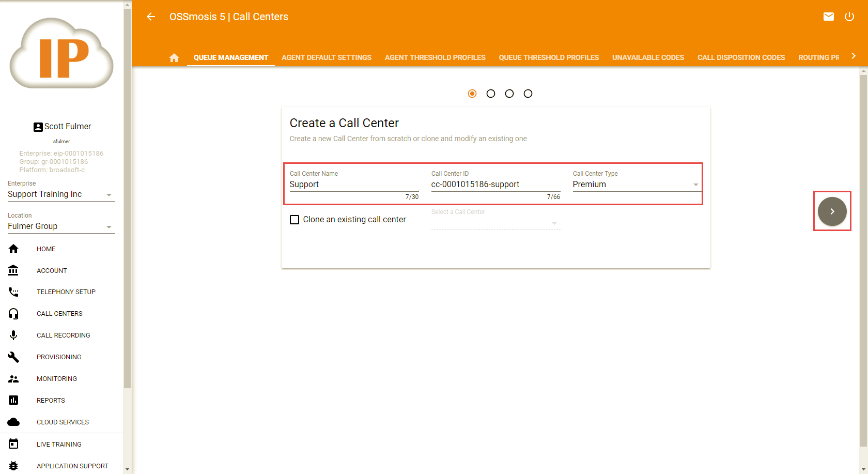Switch to Agent Default Settings tab

point(327,57)
